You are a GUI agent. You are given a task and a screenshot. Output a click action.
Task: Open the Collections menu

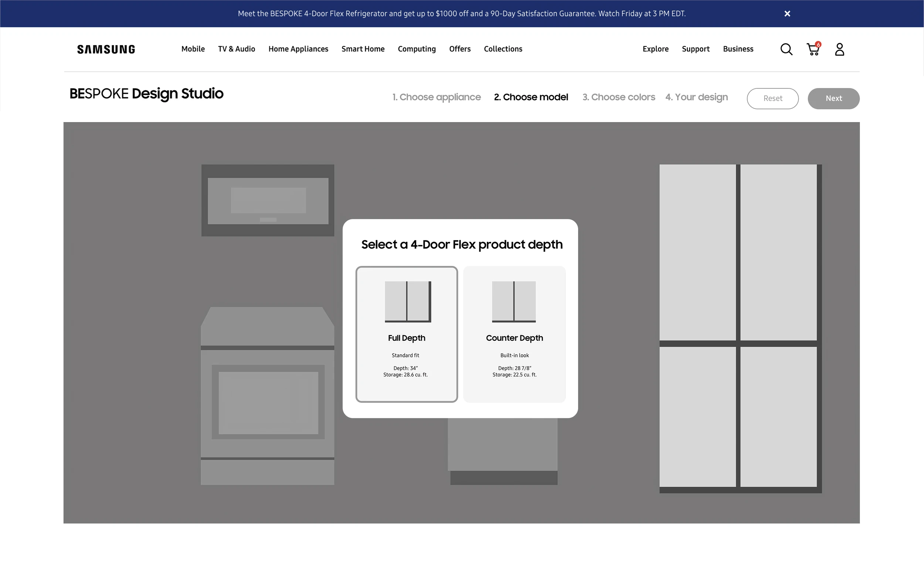(x=503, y=49)
